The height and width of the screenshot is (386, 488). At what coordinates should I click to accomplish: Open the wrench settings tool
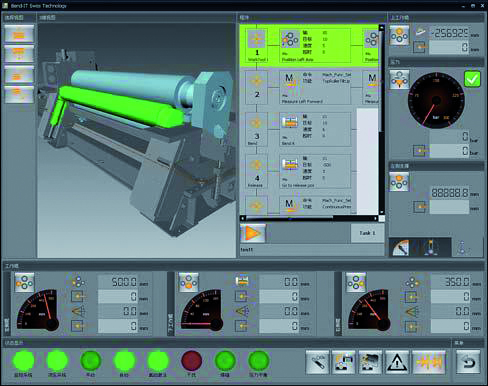[317, 362]
